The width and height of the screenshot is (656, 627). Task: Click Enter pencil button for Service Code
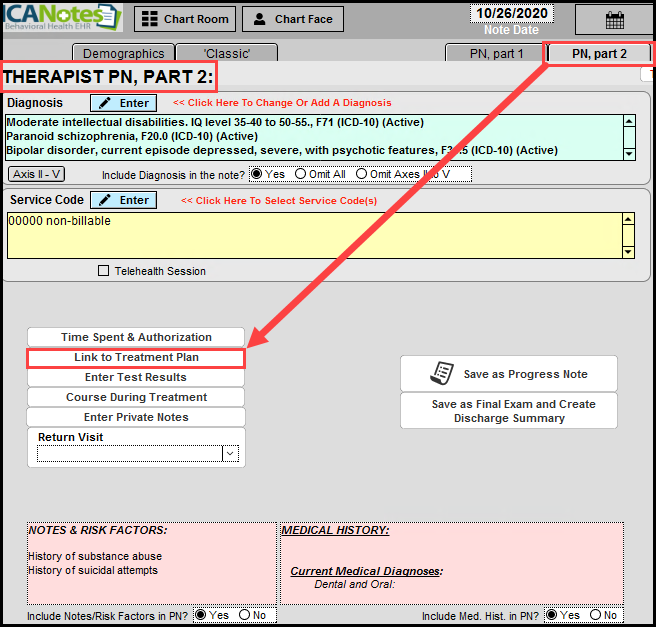124,200
